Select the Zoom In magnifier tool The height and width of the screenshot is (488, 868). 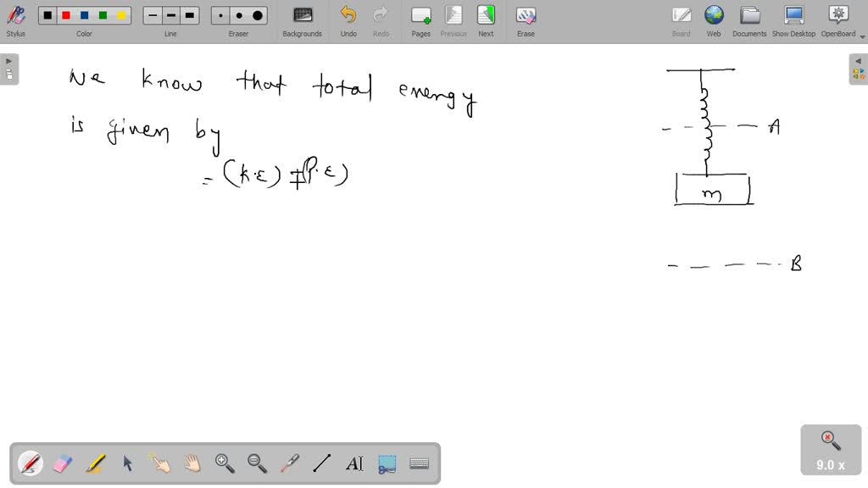[225, 463]
